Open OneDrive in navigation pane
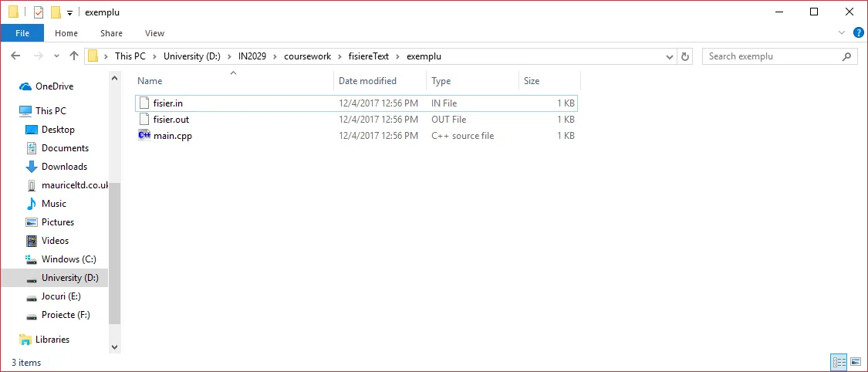This screenshot has width=868, height=372. [54, 86]
